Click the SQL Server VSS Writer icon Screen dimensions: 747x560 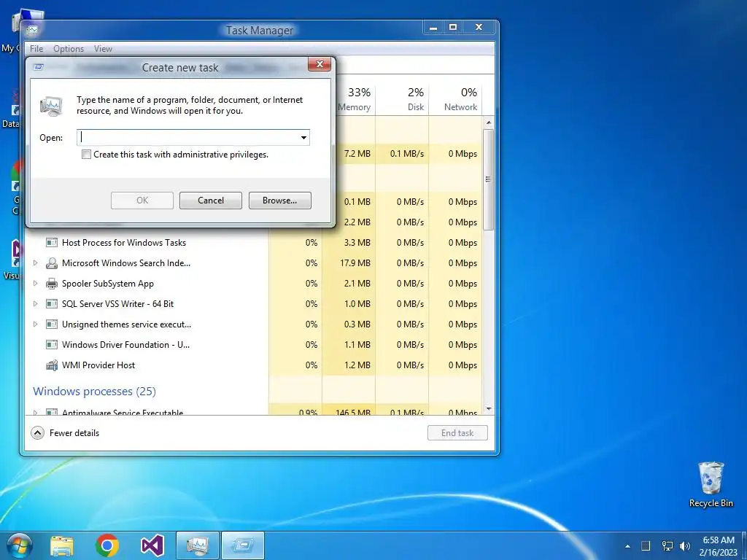click(x=52, y=304)
